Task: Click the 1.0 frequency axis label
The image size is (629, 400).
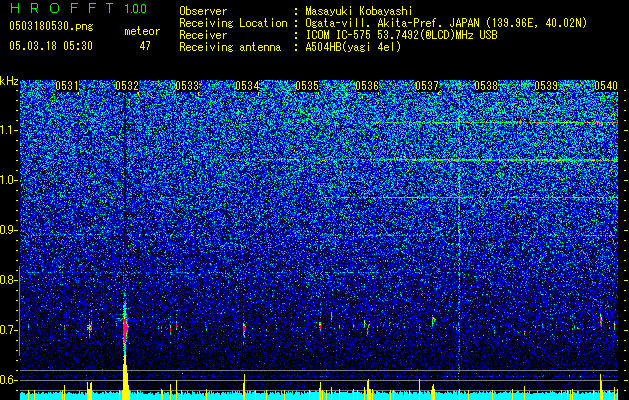Action: click(x=8, y=180)
